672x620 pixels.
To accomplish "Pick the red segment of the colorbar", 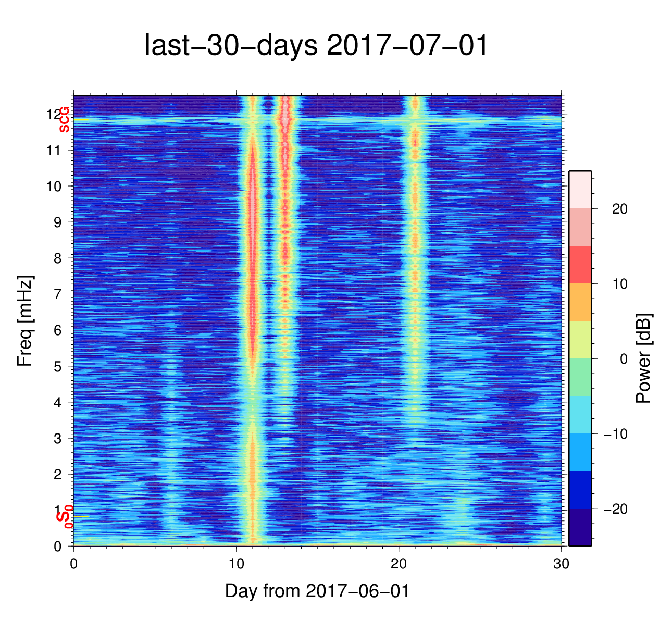I will click(580, 265).
